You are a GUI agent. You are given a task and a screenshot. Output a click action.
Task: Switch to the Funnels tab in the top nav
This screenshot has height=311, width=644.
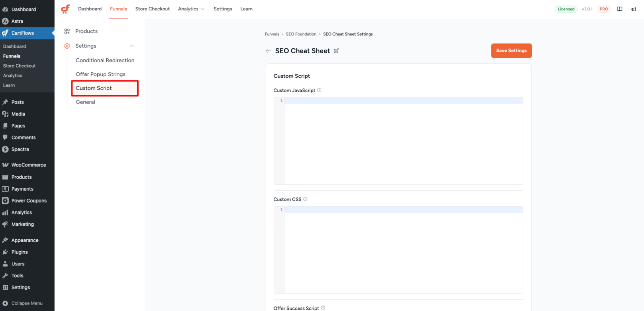pos(118,9)
